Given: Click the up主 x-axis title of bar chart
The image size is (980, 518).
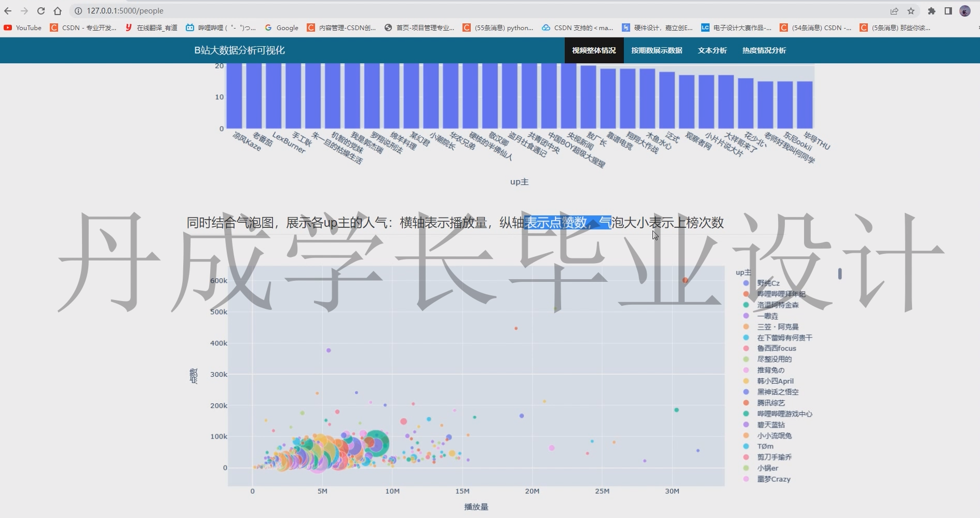Looking at the screenshot, I should [x=519, y=182].
